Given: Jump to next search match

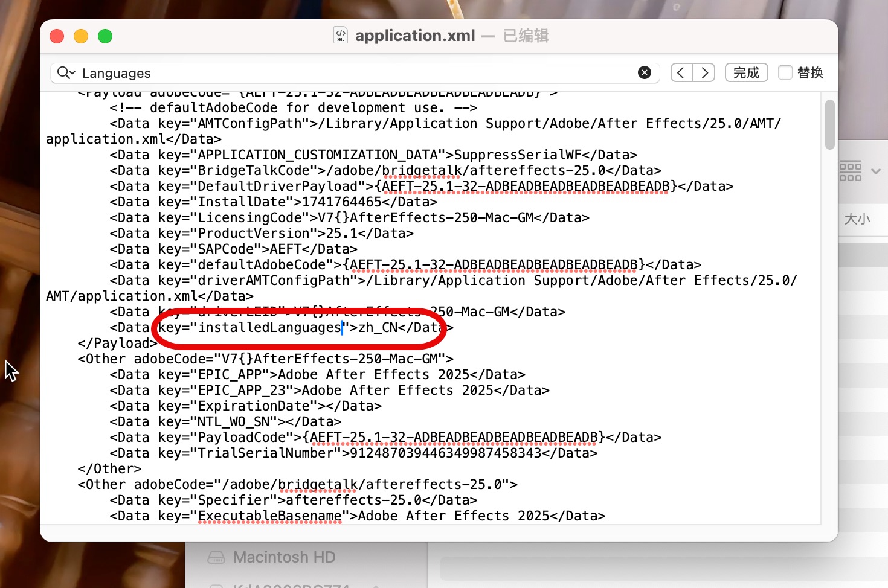Looking at the screenshot, I should [704, 73].
